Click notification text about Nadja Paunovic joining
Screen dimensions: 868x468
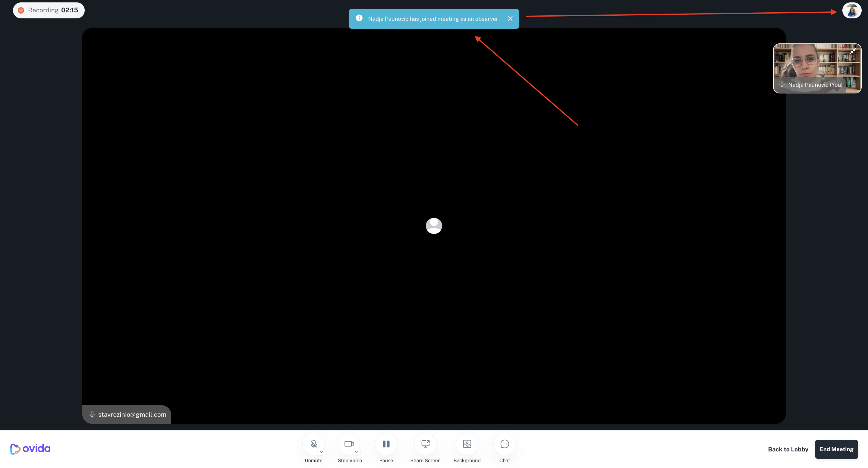pos(433,19)
